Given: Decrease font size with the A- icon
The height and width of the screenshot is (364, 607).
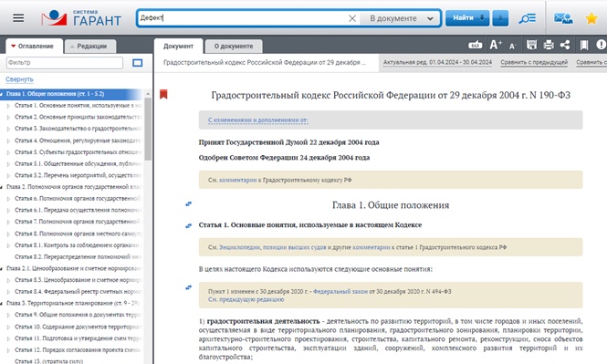Looking at the screenshot, I should (x=513, y=46).
